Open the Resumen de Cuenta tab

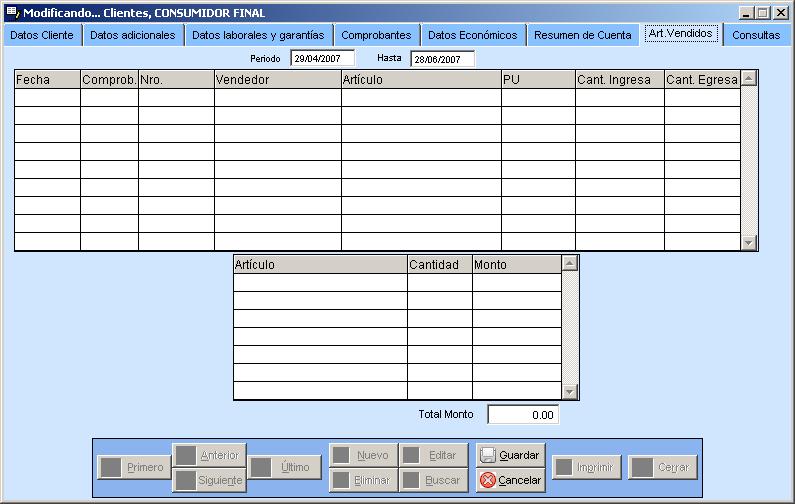coord(582,35)
